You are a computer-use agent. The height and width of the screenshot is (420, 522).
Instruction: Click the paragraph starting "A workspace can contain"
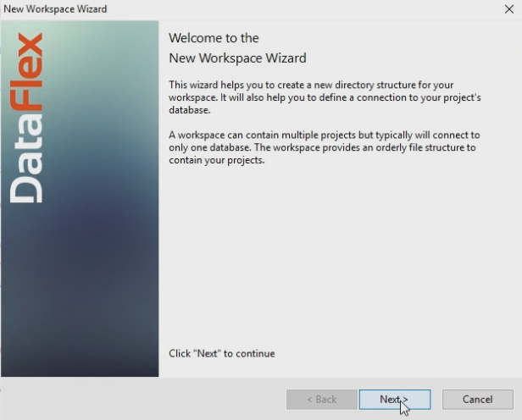click(x=324, y=147)
